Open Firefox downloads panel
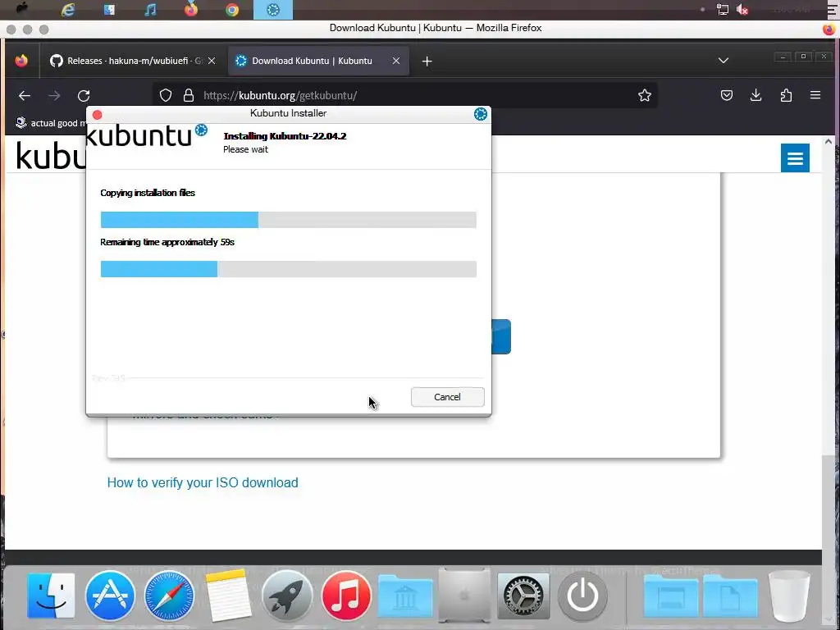 point(756,95)
